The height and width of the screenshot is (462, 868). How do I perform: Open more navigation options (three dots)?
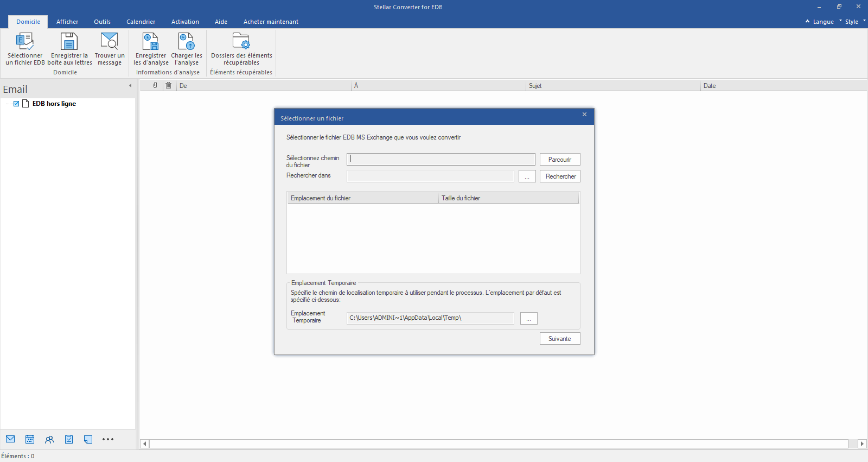pyautogui.click(x=108, y=439)
